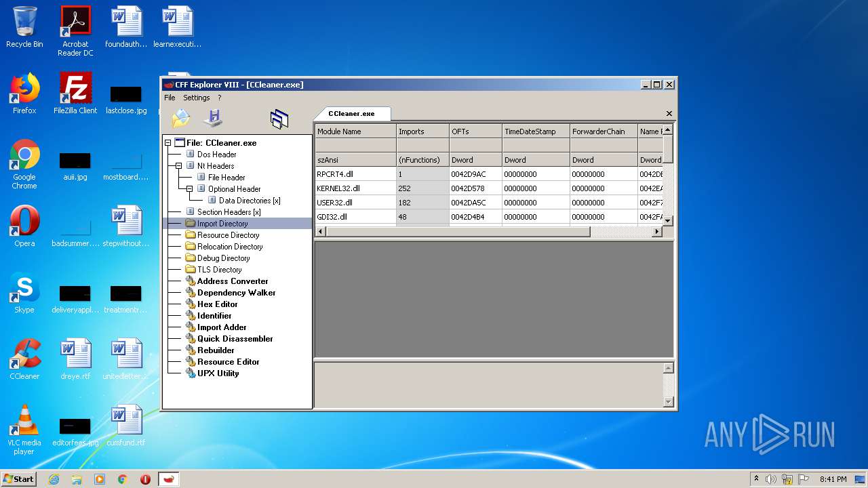Screen dimensions: 868x488
Task: Open Internet Explorer from taskbar
Action: [54, 479]
